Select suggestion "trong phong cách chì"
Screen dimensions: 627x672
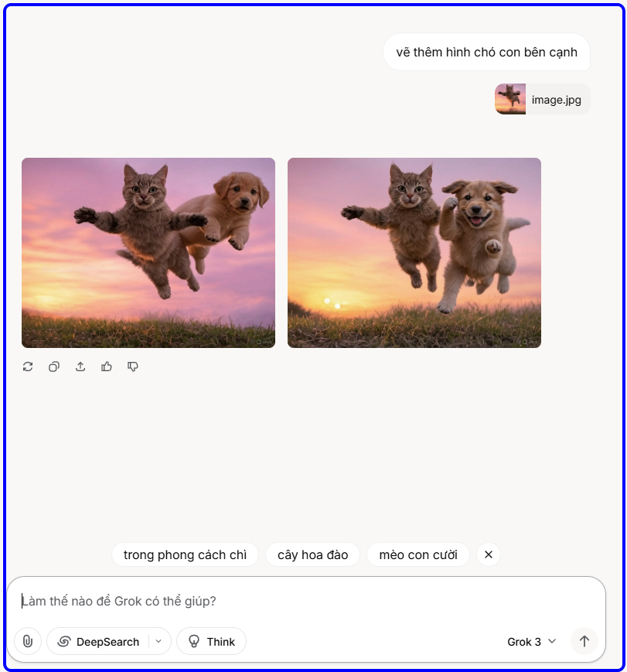185,554
